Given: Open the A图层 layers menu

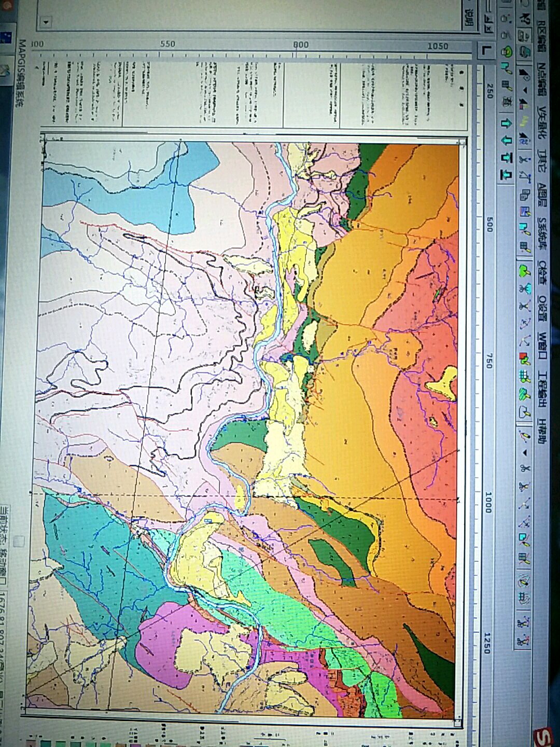Looking at the screenshot, I should tap(542, 195).
